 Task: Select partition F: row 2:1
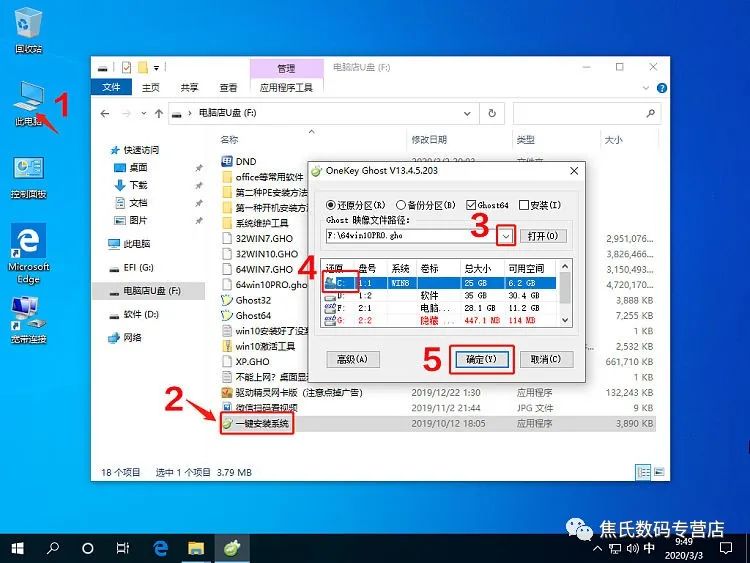(439, 308)
